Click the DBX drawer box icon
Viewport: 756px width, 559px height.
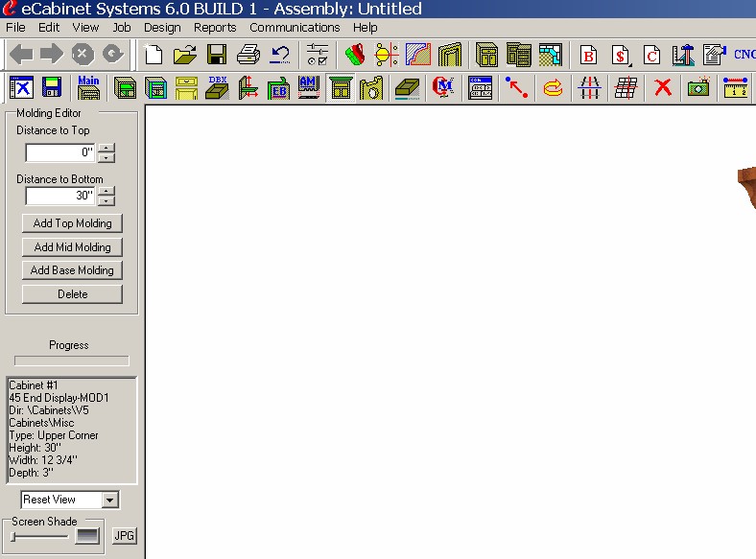[x=217, y=87]
